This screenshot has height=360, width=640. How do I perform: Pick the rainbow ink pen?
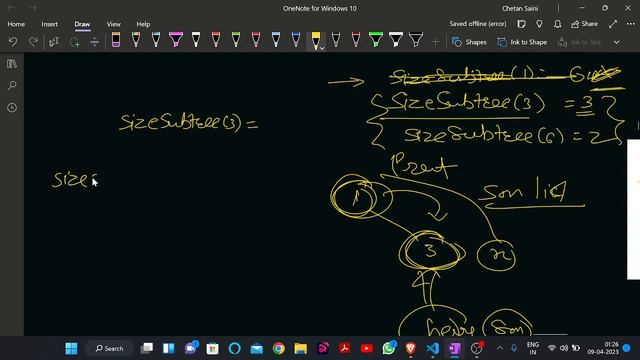[136, 40]
